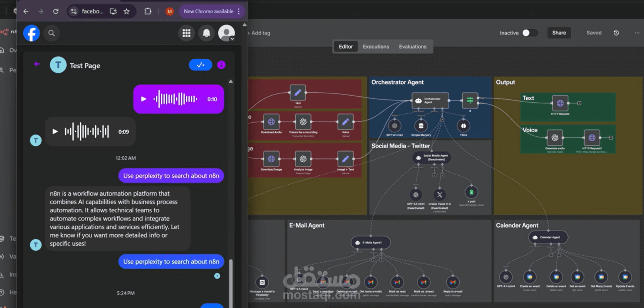Select the Download Audio node
This screenshot has height=308, width=644.
pyautogui.click(x=271, y=122)
